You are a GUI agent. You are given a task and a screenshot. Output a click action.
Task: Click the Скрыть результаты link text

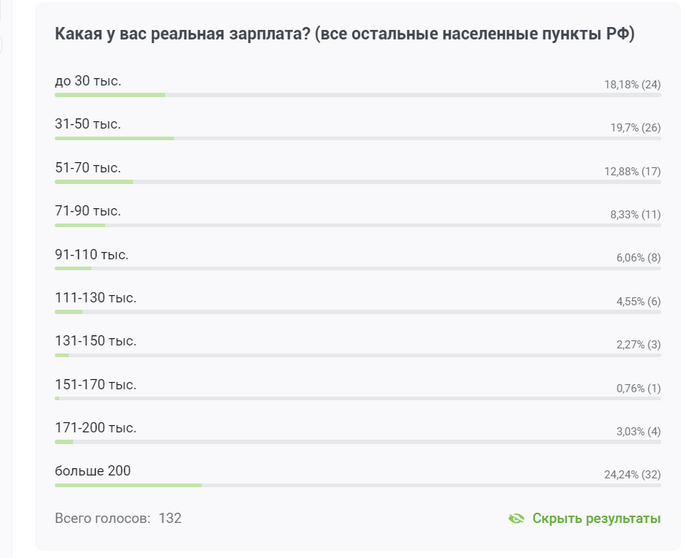tap(596, 518)
